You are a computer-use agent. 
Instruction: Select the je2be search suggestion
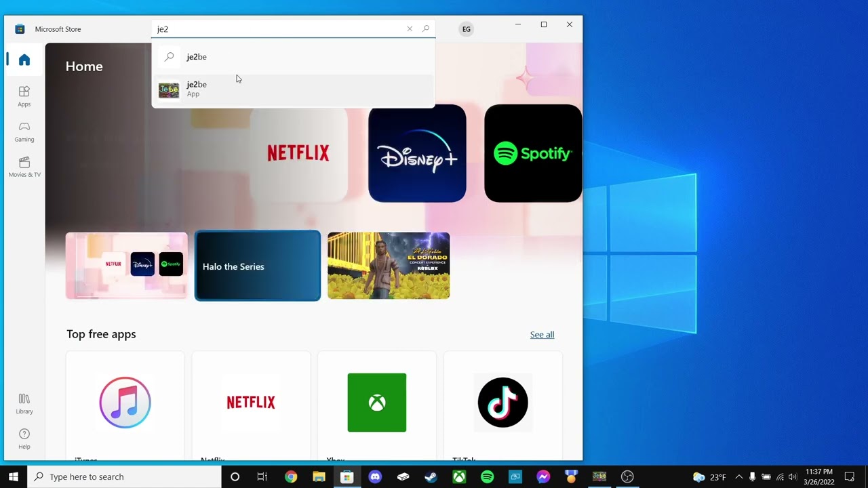[x=293, y=57]
